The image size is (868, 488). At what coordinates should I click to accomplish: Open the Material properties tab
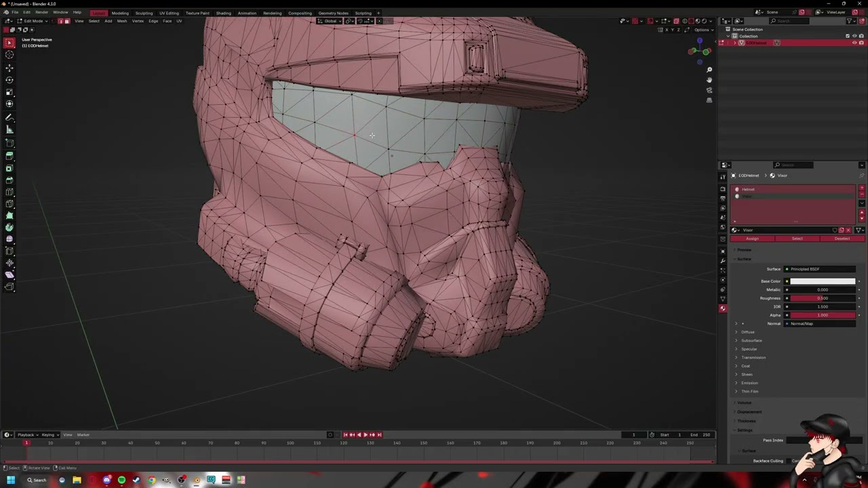pos(723,308)
